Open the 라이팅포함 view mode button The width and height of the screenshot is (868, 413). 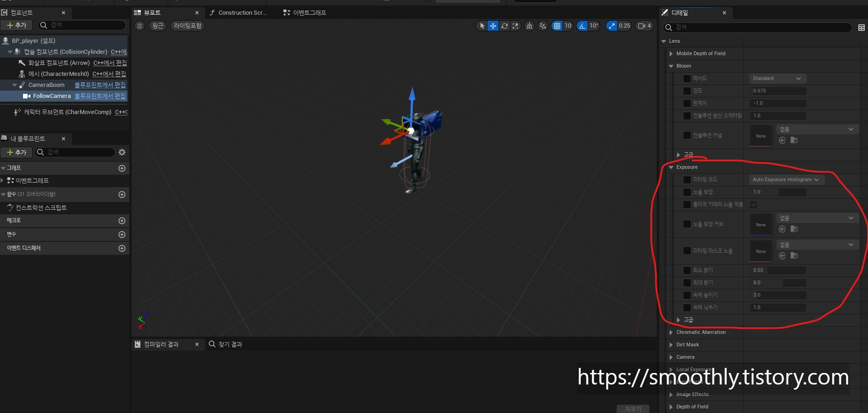[x=188, y=26]
